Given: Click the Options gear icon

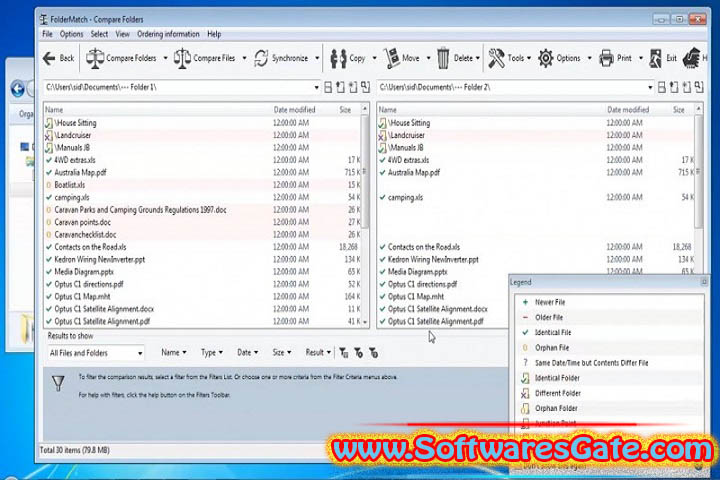Looking at the screenshot, I should 546,58.
